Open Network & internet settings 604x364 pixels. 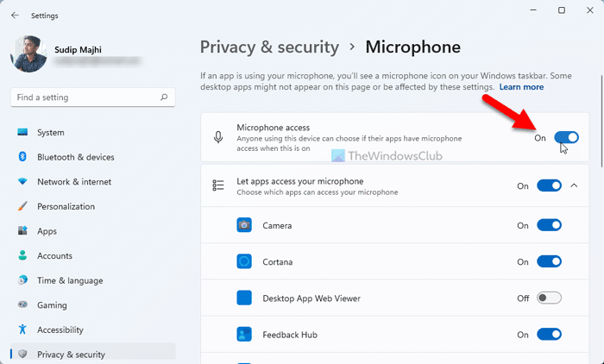[73, 182]
